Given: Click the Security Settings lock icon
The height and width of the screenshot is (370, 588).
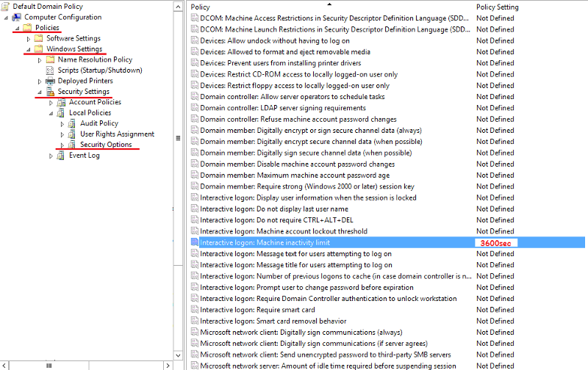Looking at the screenshot, I should [x=50, y=91].
